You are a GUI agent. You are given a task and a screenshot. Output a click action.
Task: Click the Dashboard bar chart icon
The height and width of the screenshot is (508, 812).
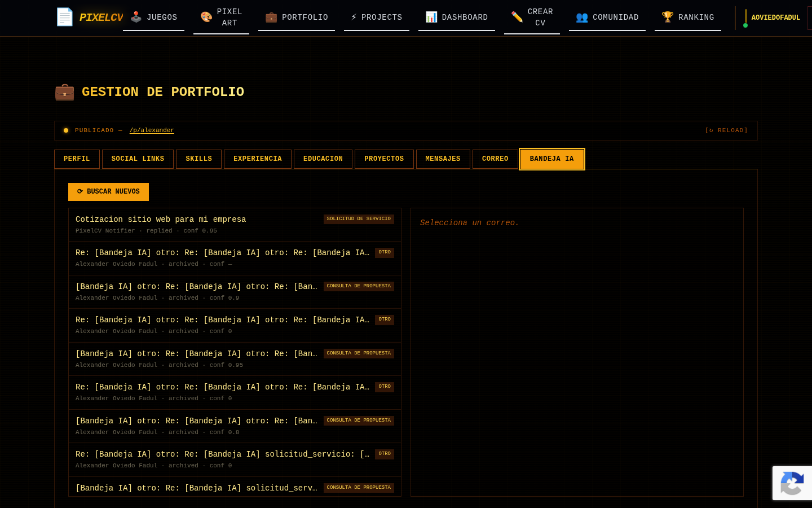(x=431, y=17)
